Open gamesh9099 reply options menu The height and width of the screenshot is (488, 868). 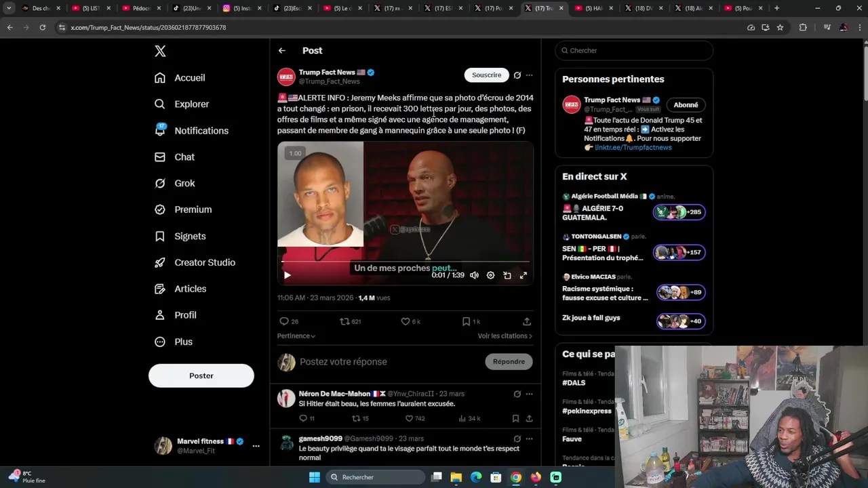click(x=530, y=439)
